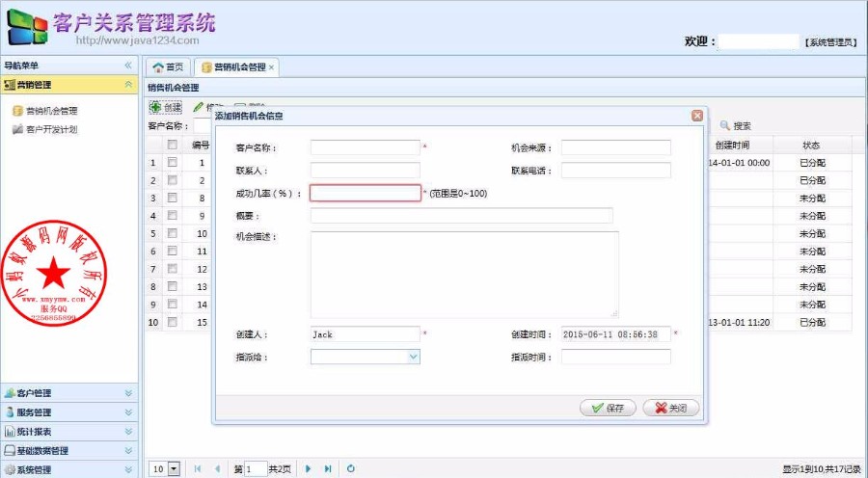
Task: Click the 营销管理 section icon in sidebar
Action: pos(9,85)
